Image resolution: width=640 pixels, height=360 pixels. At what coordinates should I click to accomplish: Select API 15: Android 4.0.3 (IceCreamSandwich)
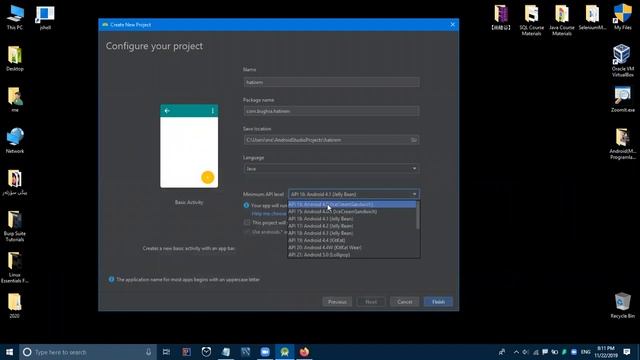352,211
